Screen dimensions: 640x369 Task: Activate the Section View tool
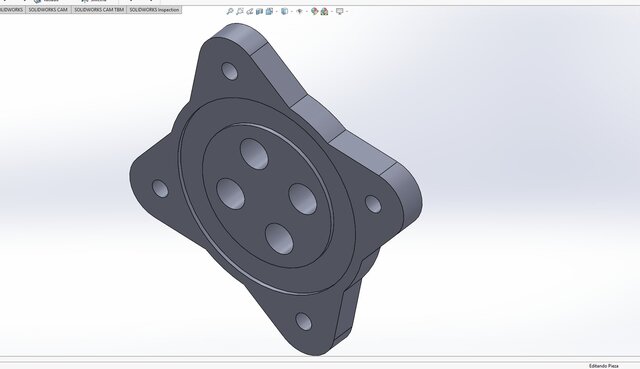(259, 11)
